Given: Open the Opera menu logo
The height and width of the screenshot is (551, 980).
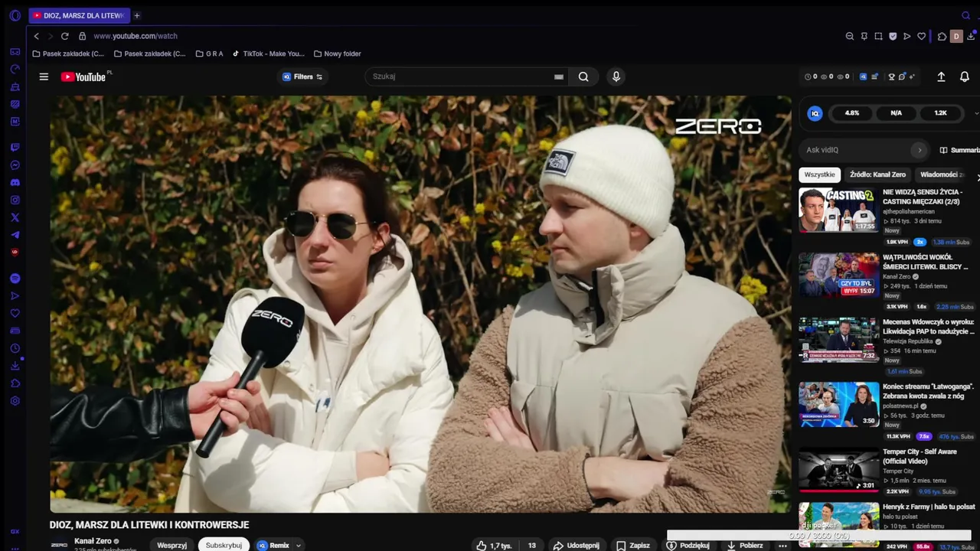Looking at the screenshot, I should (x=15, y=15).
